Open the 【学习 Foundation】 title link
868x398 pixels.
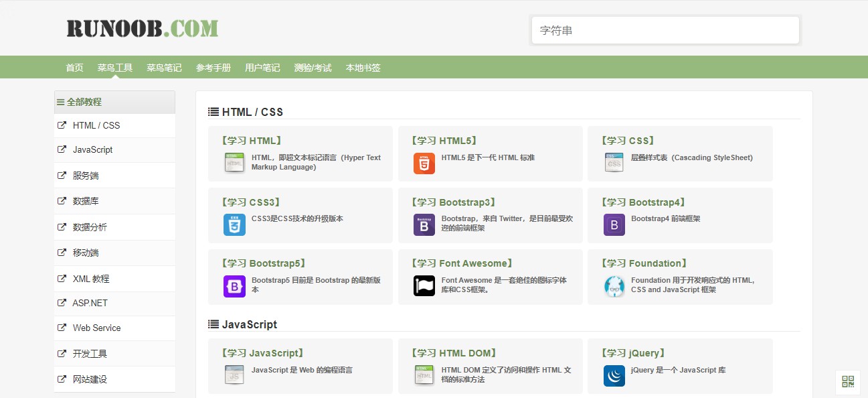click(x=644, y=264)
